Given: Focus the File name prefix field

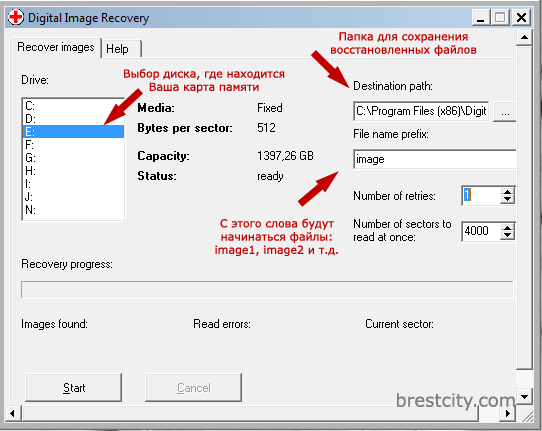Looking at the screenshot, I should (434, 159).
